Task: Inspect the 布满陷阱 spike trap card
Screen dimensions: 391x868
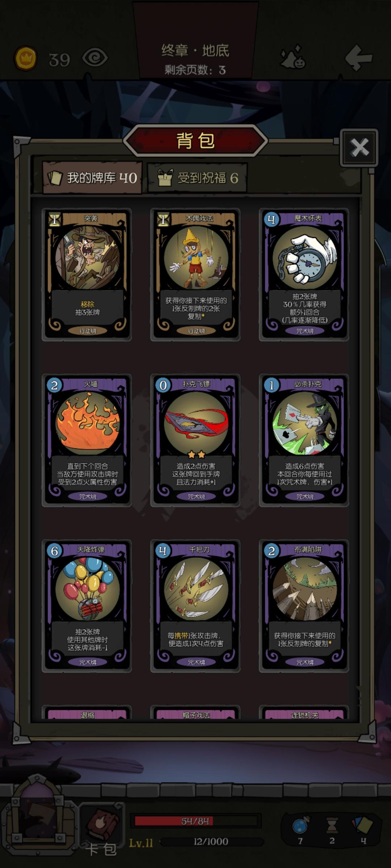Action: [x=304, y=606]
